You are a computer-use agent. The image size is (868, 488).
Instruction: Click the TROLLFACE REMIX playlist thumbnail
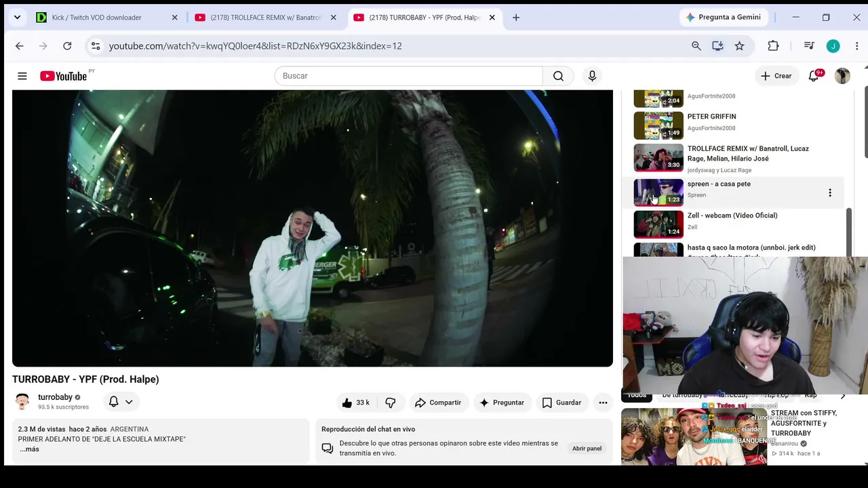(658, 158)
